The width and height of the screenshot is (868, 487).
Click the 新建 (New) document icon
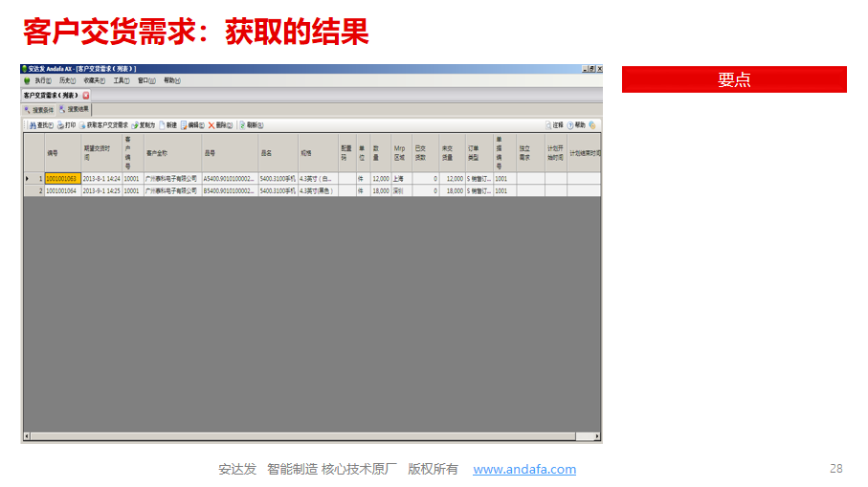coord(162,125)
